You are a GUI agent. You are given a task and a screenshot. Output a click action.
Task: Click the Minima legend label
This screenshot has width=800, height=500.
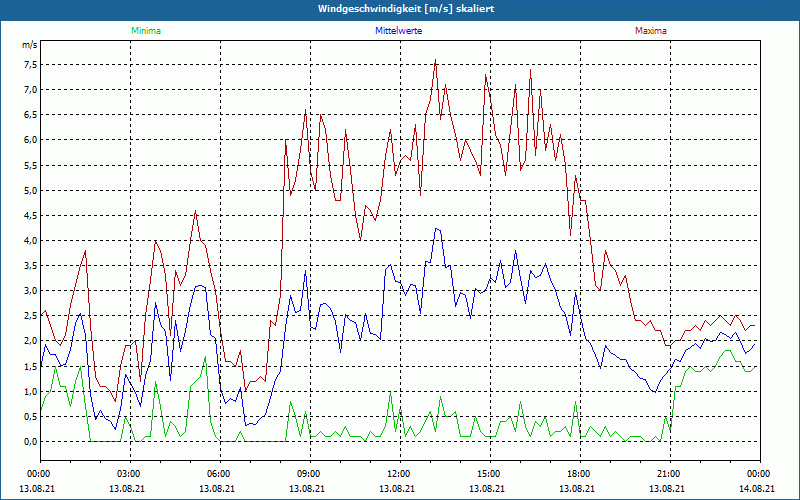tap(145, 31)
